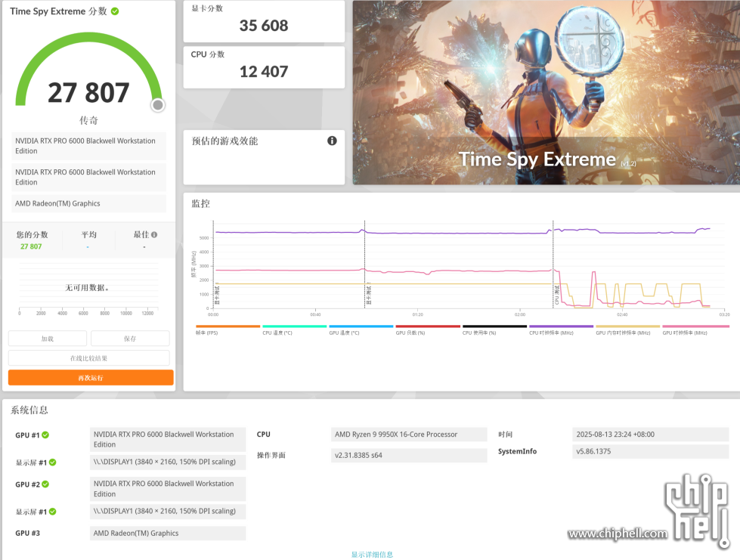Open 在线比较结果 to compare results online
The height and width of the screenshot is (560, 740).
click(88, 358)
